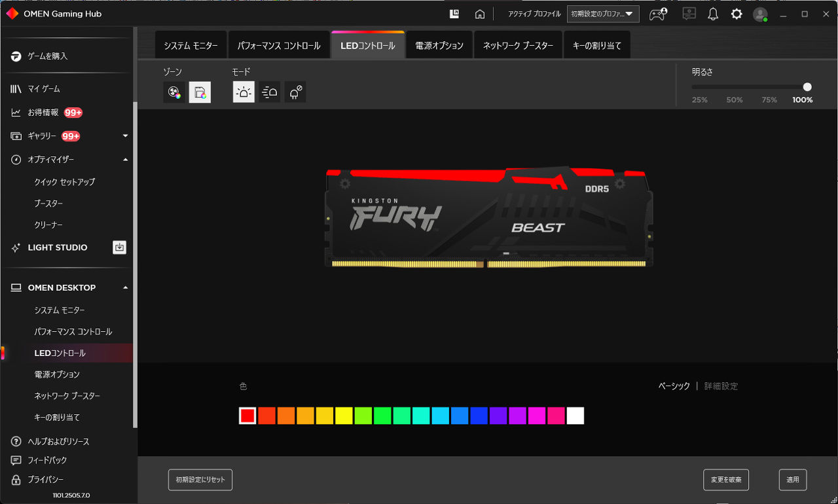Open the settings gear
Viewport: 838px width, 504px height.
[737, 14]
